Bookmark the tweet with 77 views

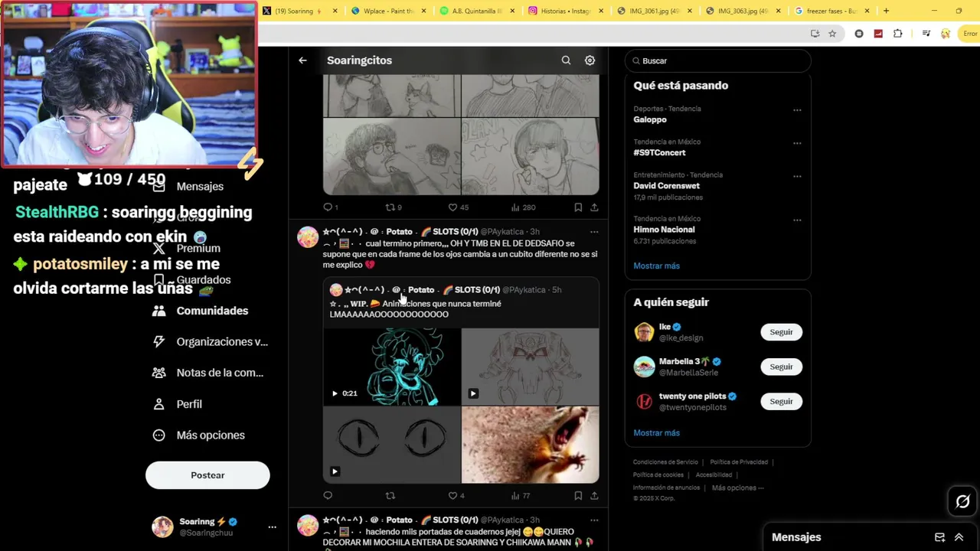[x=578, y=496]
